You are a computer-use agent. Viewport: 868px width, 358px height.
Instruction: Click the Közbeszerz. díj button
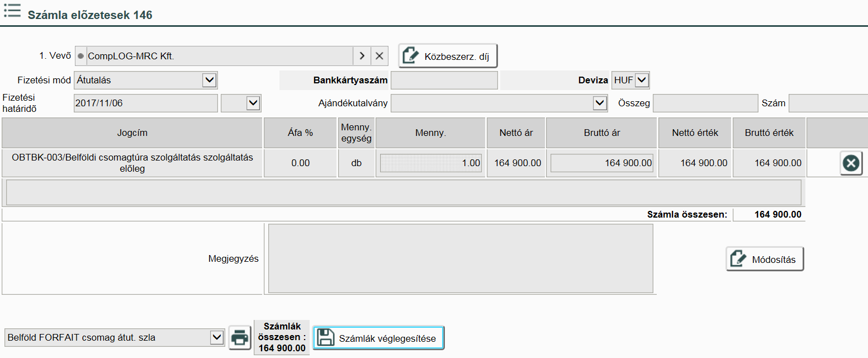pyautogui.click(x=448, y=56)
